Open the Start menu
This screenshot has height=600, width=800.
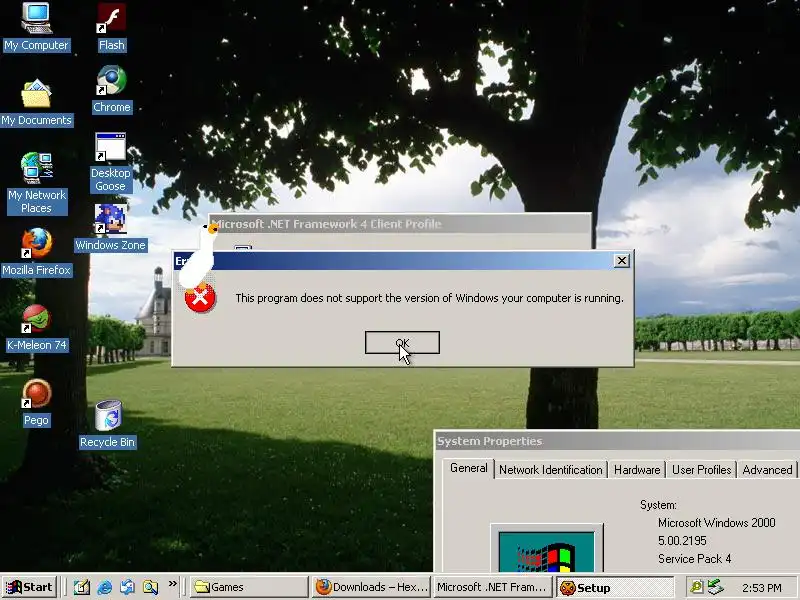point(29,587)
